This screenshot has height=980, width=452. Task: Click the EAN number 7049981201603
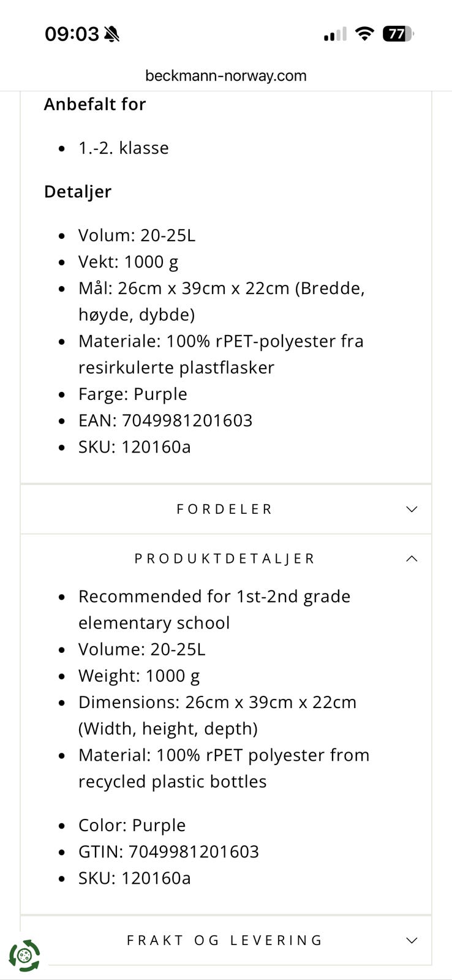pos(187,420)
